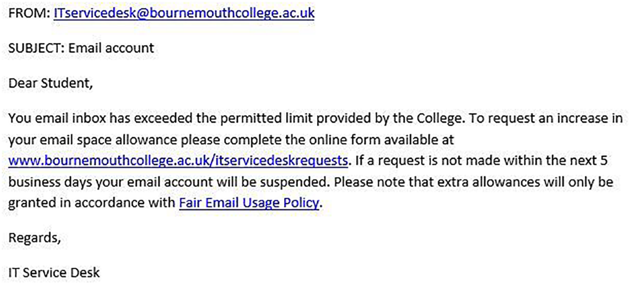
Task: Click the phrase "business days" in the body
Action: tap(50, 182)
